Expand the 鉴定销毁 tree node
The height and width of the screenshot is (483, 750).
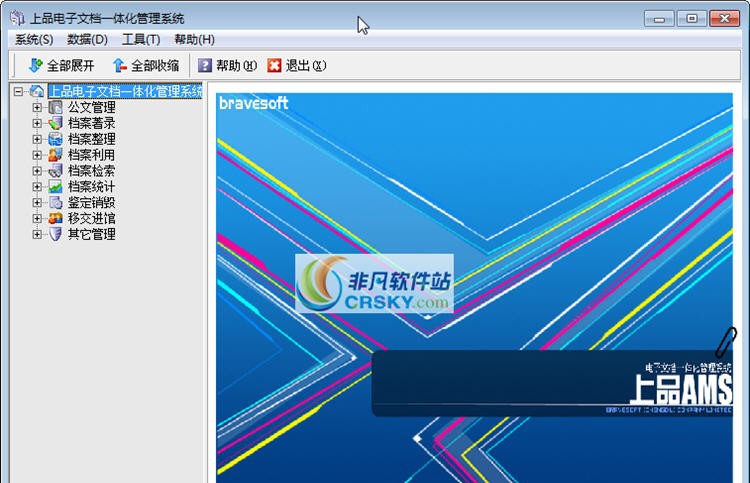37,202
